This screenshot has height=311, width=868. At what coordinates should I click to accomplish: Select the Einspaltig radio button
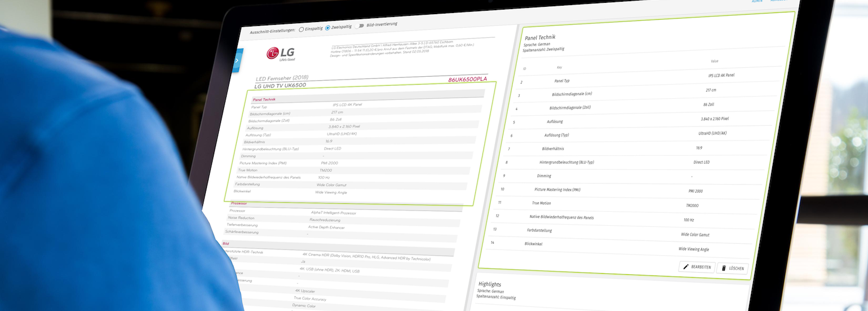[302, 29]
